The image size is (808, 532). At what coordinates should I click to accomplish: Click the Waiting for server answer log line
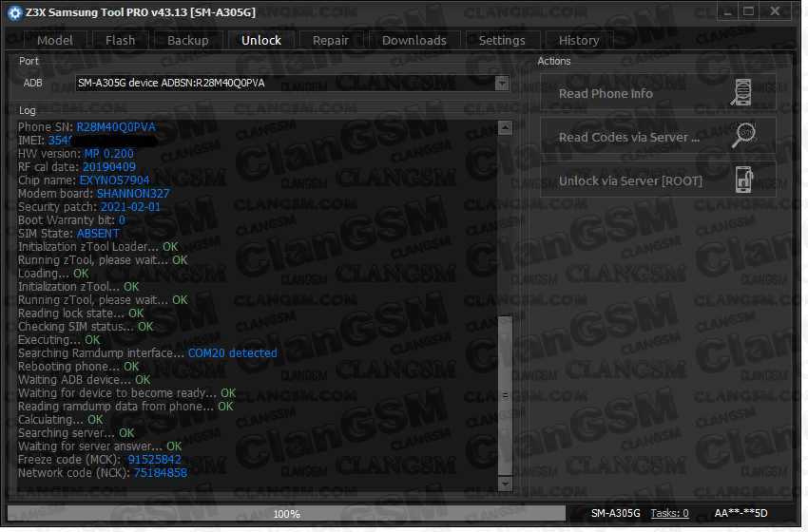click(100, 446)
